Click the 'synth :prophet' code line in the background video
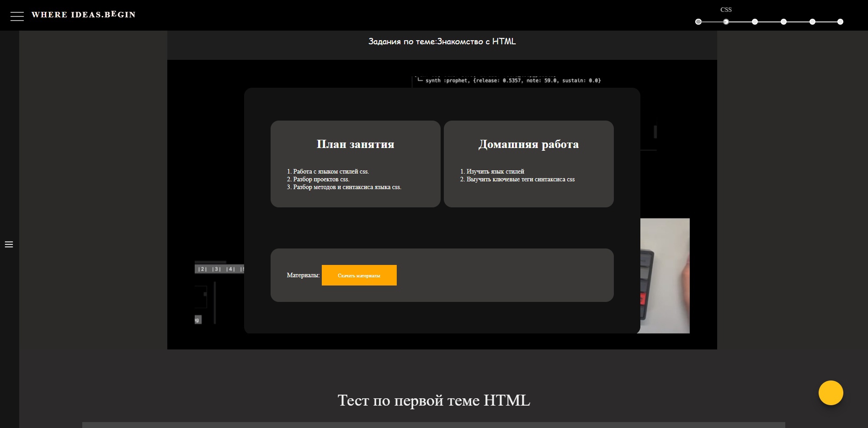 [x=513, y=80]
